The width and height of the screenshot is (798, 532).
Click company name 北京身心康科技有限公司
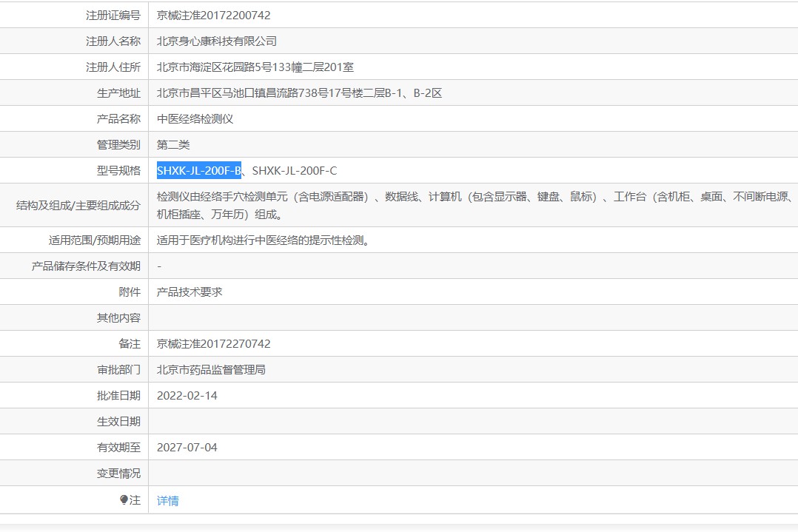click(x=216, y=41)
